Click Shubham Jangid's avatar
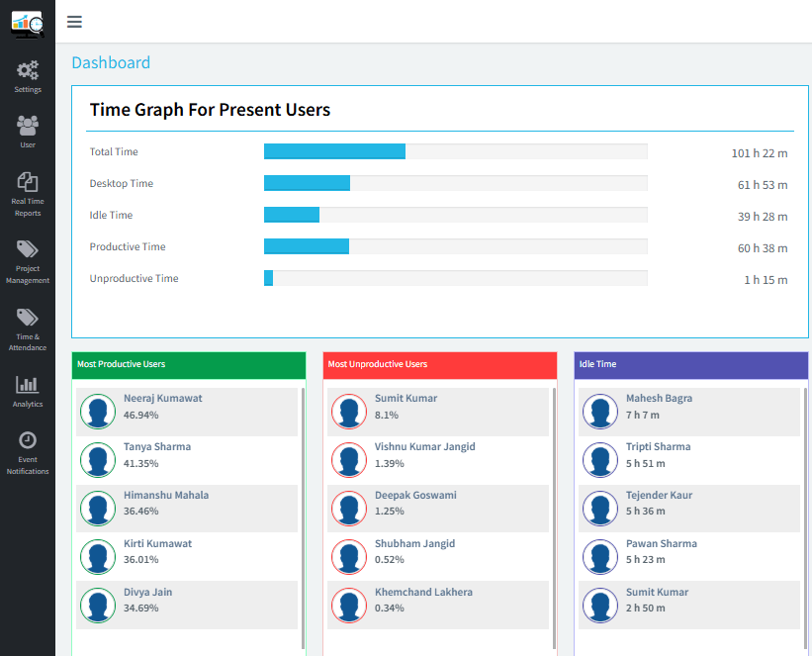 (x=349, y=556)
